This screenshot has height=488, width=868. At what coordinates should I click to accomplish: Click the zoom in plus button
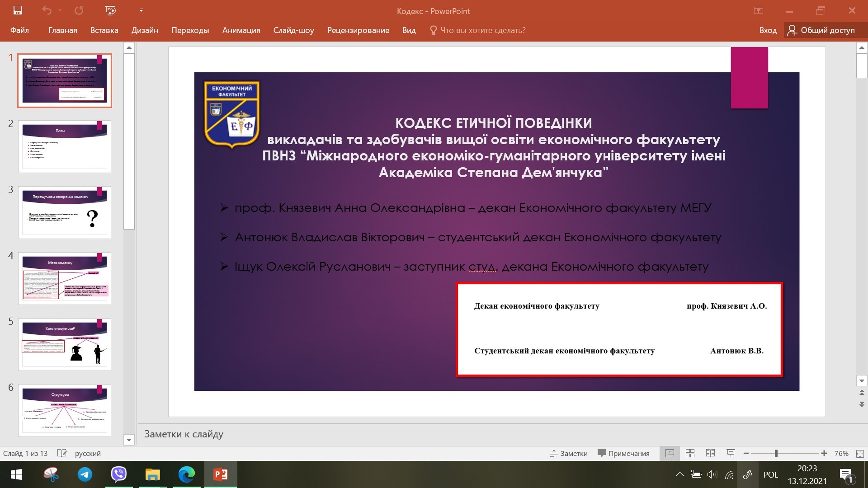coord(824,453)
